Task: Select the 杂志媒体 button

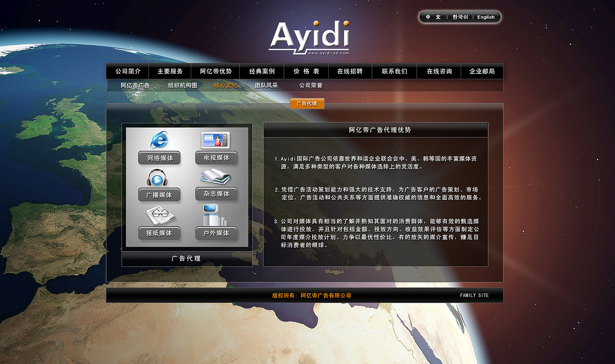Action: [x=216, y=194]
